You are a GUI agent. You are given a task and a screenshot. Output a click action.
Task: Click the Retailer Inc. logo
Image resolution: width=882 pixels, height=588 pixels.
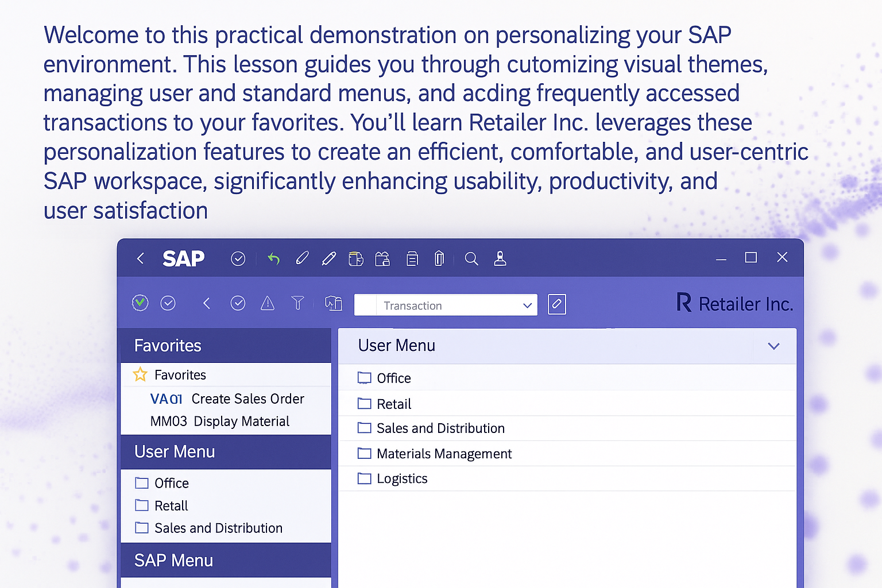point(735,303)
